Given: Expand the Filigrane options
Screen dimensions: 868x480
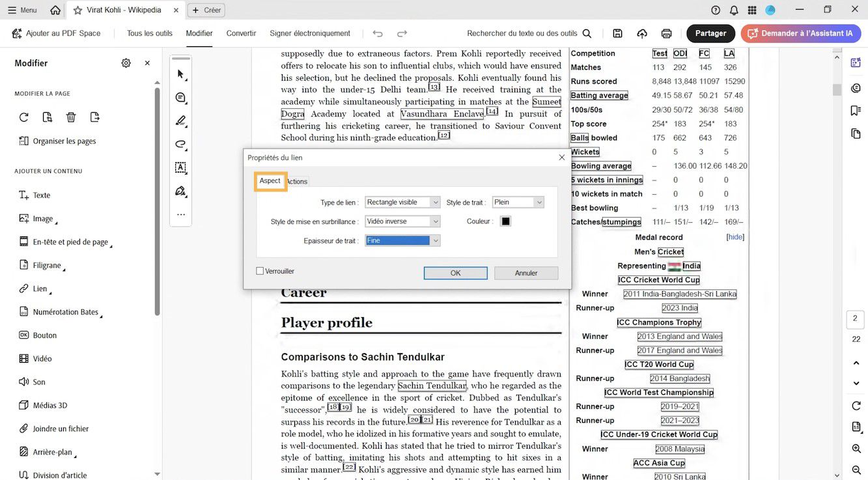Looking at the screenshot, I should point(64,268).
